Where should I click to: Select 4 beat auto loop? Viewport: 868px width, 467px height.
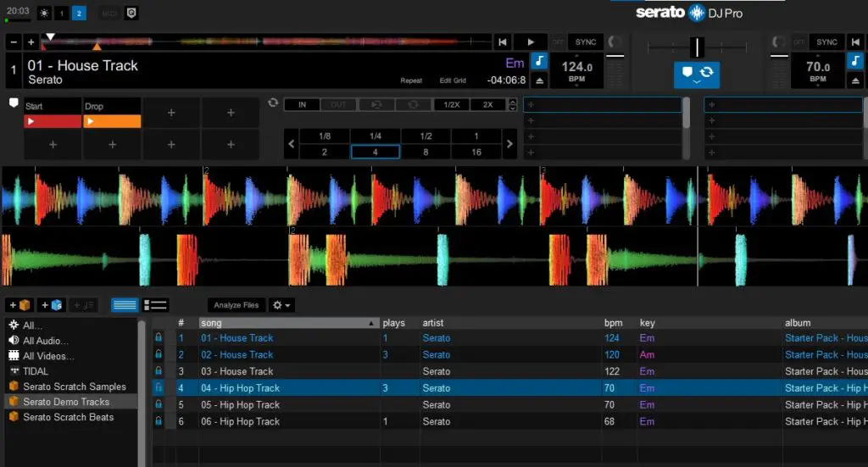376,153
